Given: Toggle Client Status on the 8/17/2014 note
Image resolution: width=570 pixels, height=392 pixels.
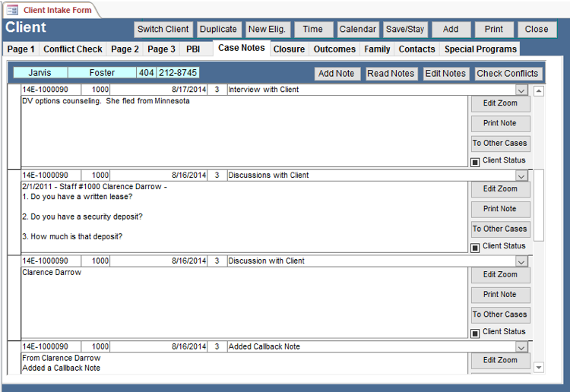Looking at the screenshot, I should coord(475,161).
